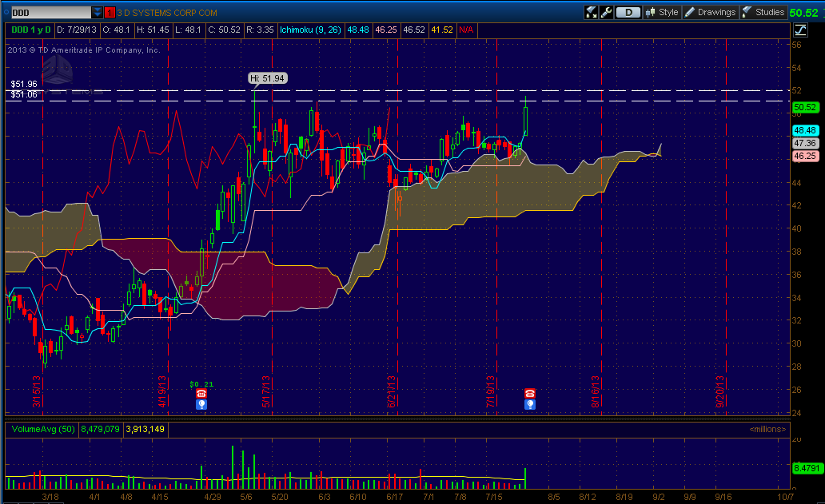
Task: Click the red symbol link number 1
Action: click(110, 13)
